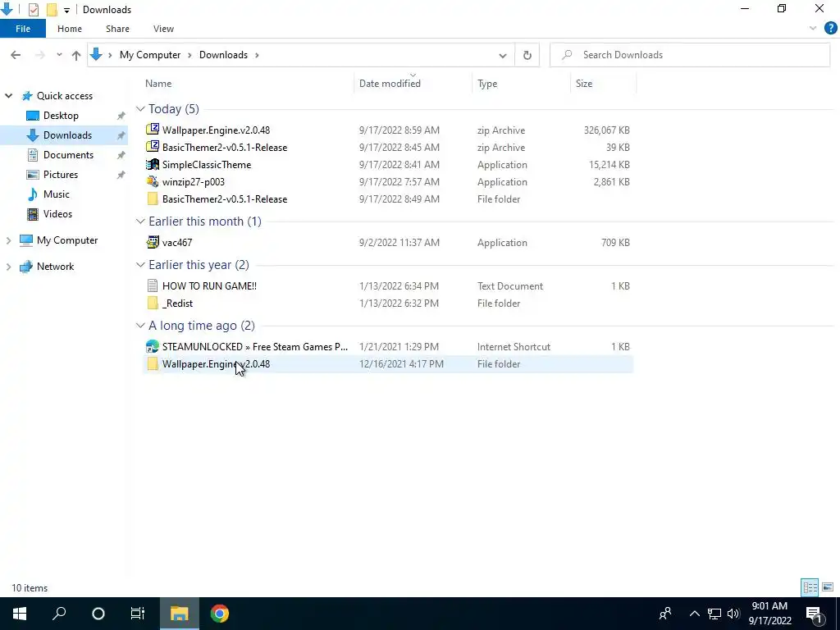840x630 pixels.
Task: Open the Help question mark icon
Action: point(830,29)
